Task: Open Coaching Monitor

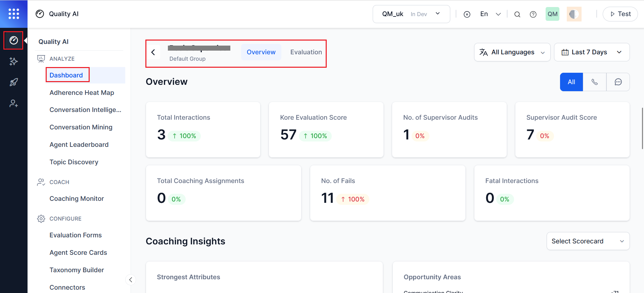Action: 77,198
